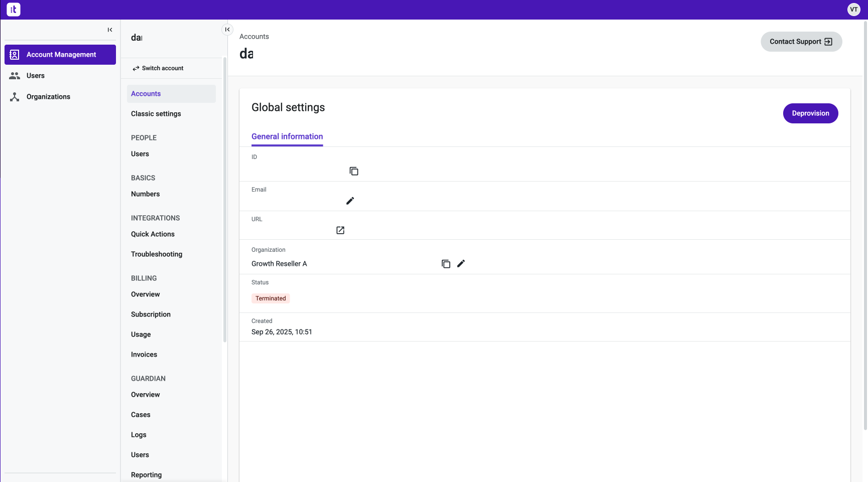Screen dimensions: 868x482
Task: Edit the Organization field
Action: [x=461, y=263]
